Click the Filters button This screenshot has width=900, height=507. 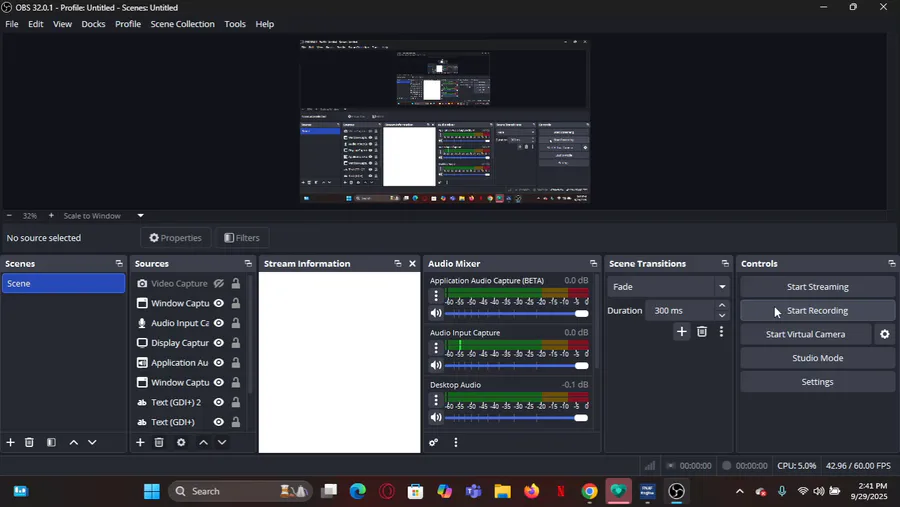pos(242,238)
